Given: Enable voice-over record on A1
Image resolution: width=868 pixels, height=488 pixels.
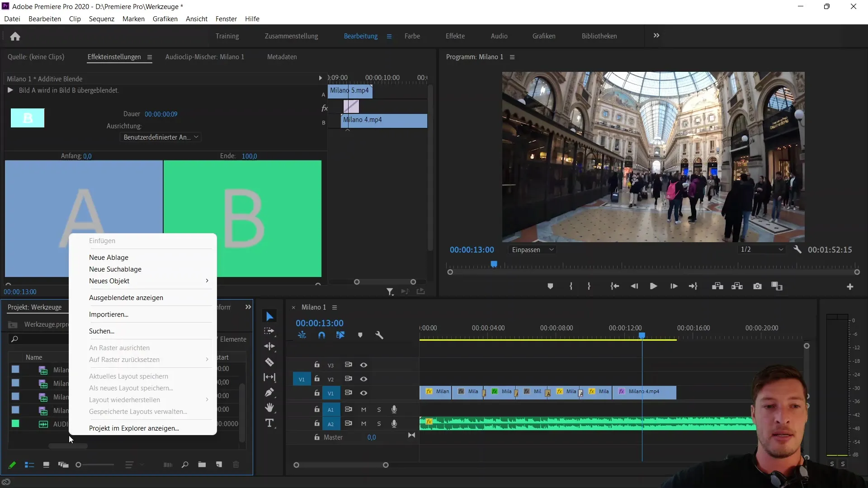Looking at the screenshot, I should coord(394,409).
